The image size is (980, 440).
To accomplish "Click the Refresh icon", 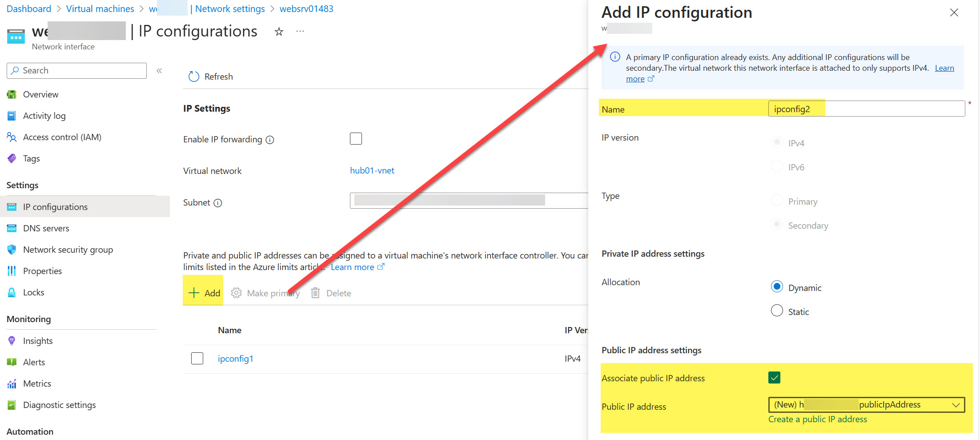I will [x=194, y=76].
